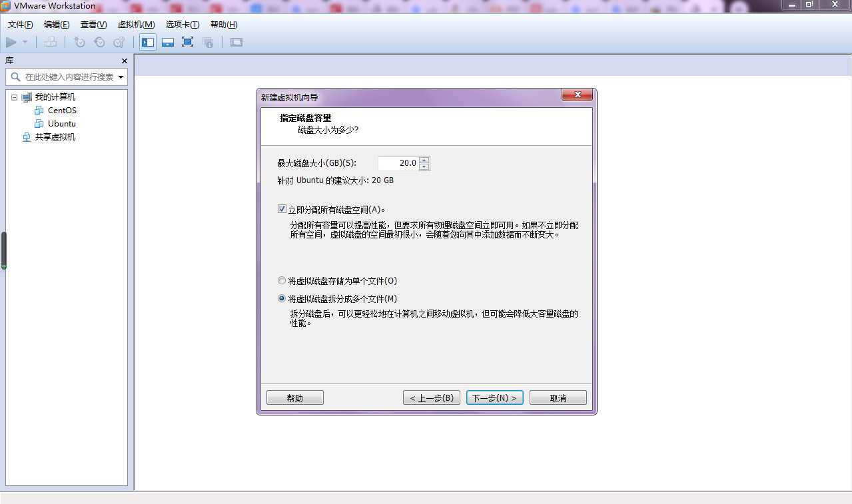This screenshot has height=504, width=852.
Task: Decrease disk size with down spinner arrow
Action: 424,166
